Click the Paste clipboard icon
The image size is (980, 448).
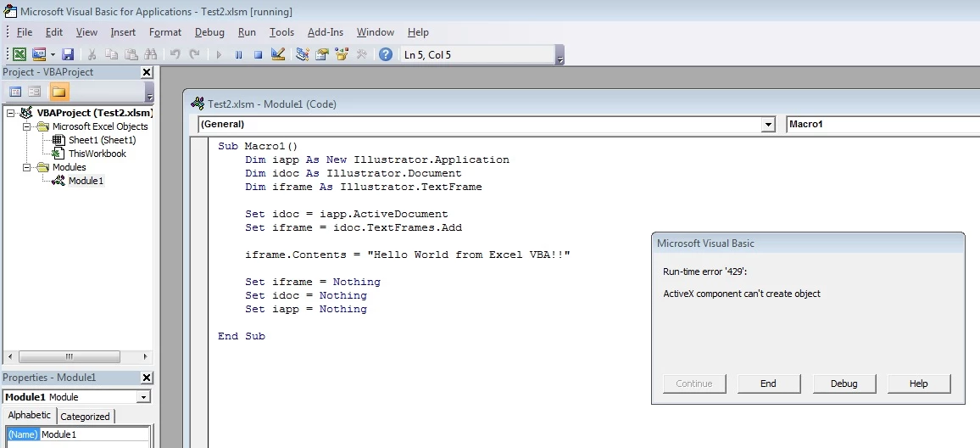tap(131, 54)
